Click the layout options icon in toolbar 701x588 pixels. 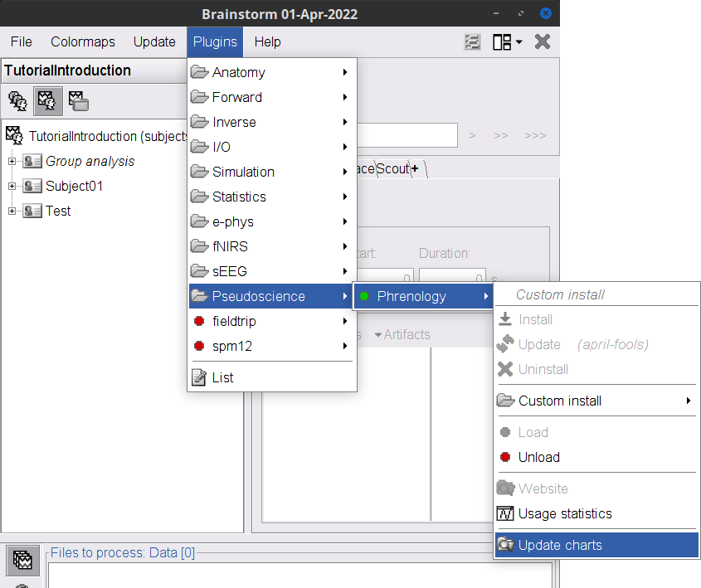click(x=507, y=42)
